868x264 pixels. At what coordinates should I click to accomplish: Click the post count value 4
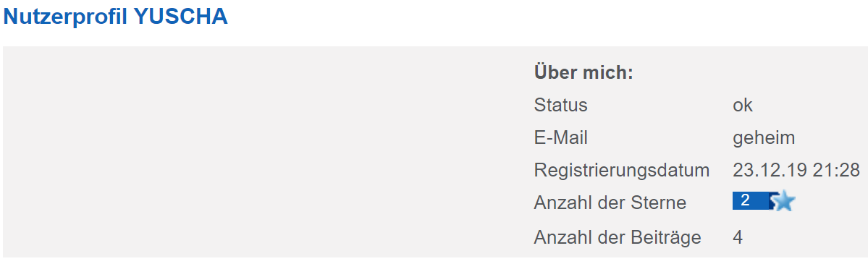pos(738,237)
